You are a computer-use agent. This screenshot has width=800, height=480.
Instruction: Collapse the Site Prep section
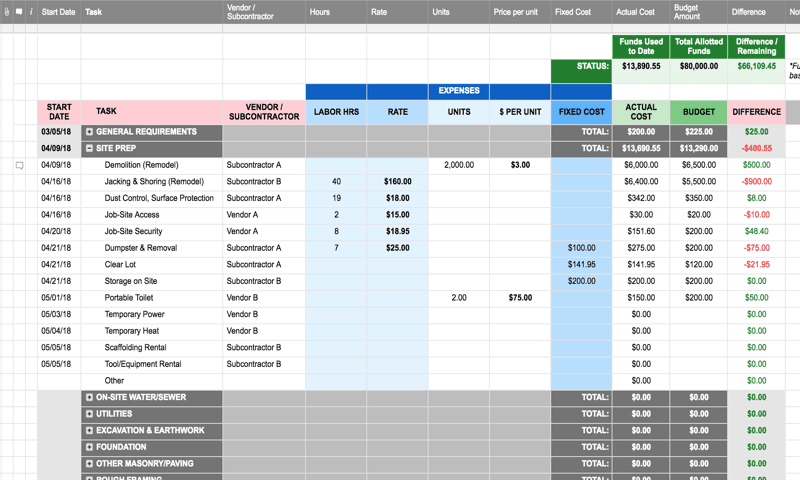89,148
